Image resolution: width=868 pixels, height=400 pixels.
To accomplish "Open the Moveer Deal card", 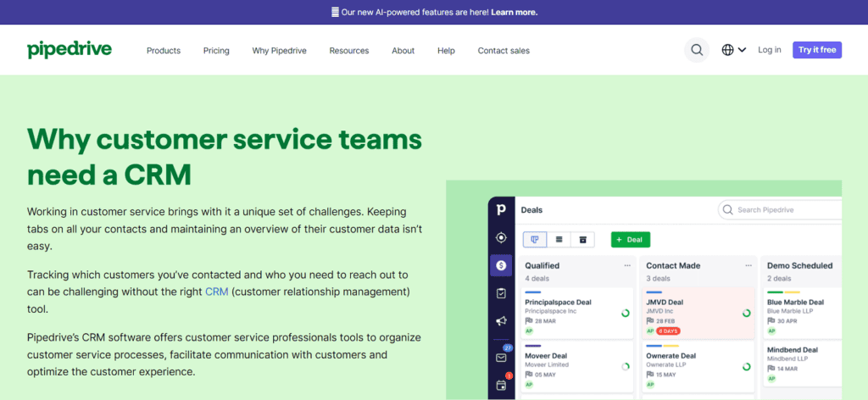I will tap(578, 366).
